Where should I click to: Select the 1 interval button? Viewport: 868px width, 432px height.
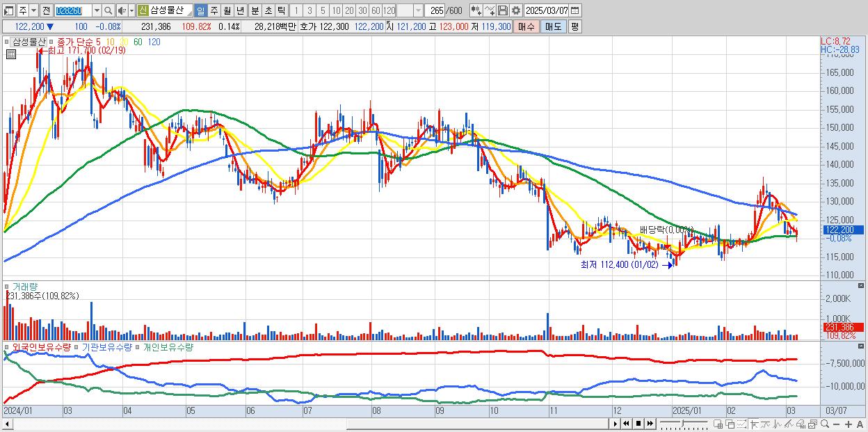coord(296,11)
